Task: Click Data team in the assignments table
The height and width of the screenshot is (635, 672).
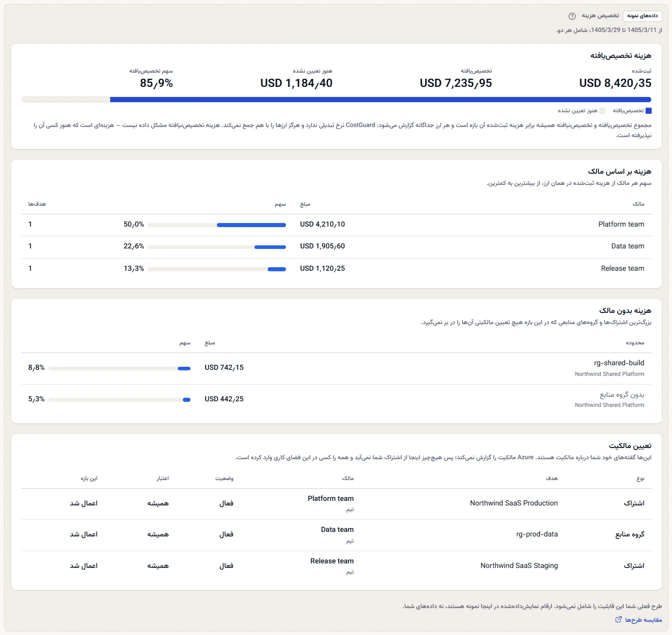Action: pos(337,530)
